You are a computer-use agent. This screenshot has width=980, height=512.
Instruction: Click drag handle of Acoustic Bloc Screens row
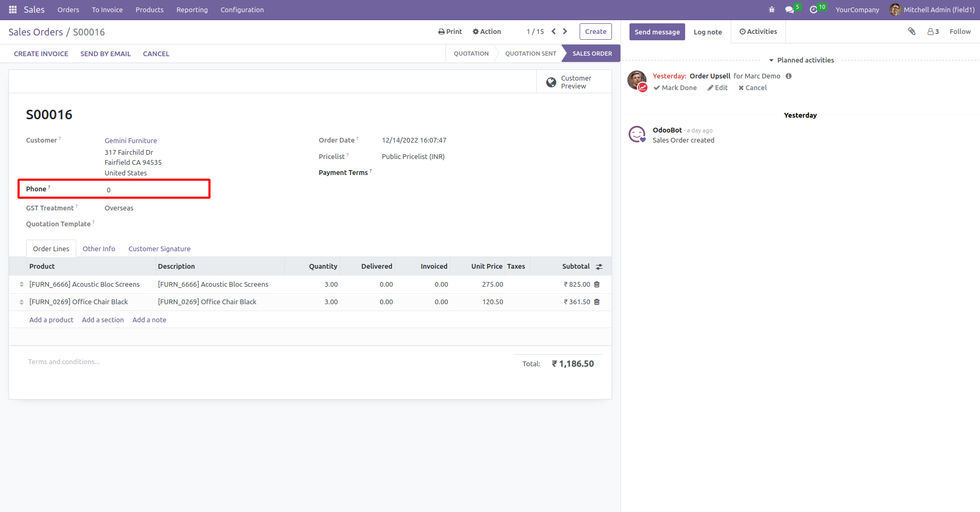coord(22,284)
